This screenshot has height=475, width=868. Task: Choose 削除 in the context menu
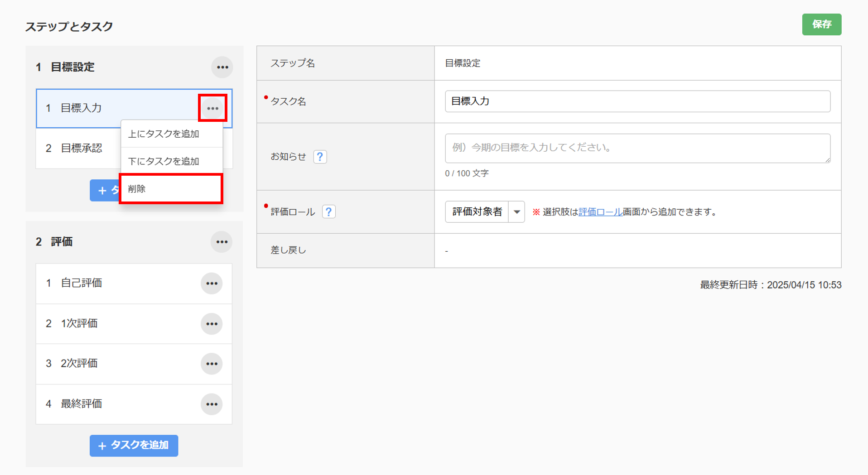coord(171,189)
